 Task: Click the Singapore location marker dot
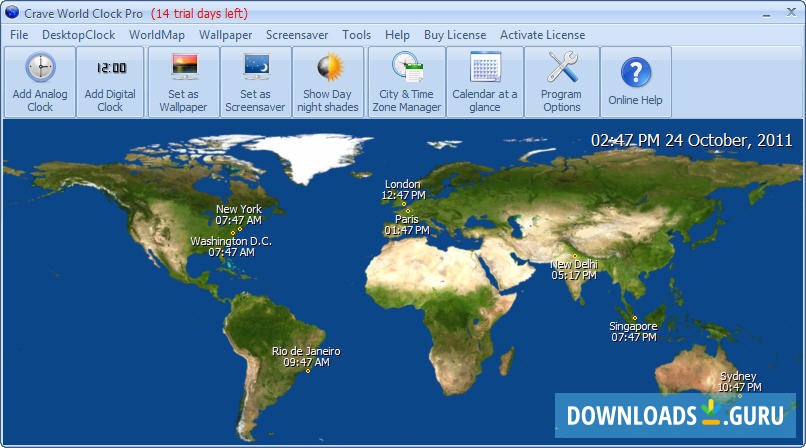(635, 318)
